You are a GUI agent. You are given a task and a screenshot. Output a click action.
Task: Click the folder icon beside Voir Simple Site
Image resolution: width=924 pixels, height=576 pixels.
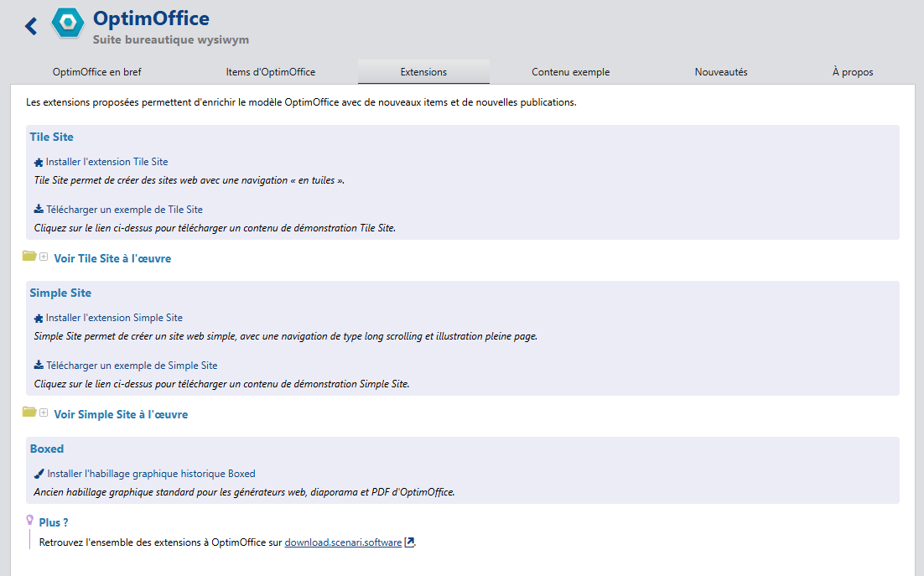click(x=29, y=412)
